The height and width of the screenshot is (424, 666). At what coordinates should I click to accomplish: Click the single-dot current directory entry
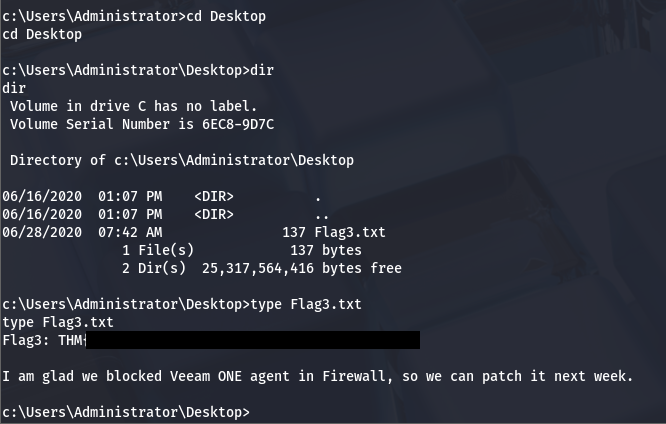click(x=318, y=196)
